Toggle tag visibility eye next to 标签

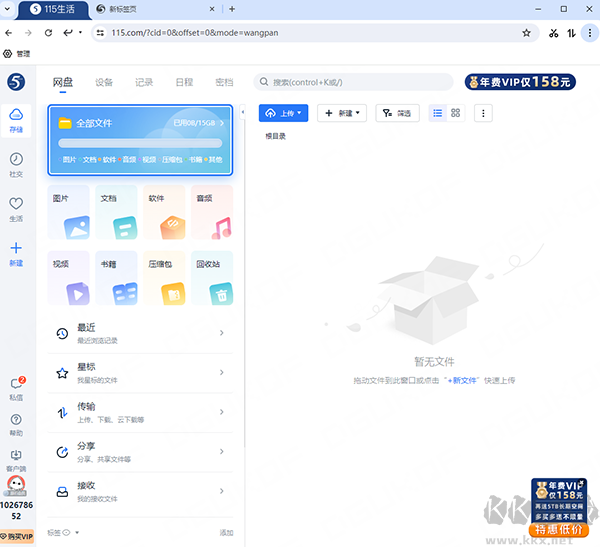(67, 533)
